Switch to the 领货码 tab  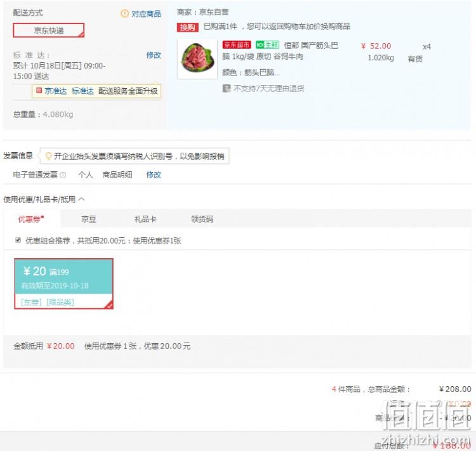click(202, 219)
